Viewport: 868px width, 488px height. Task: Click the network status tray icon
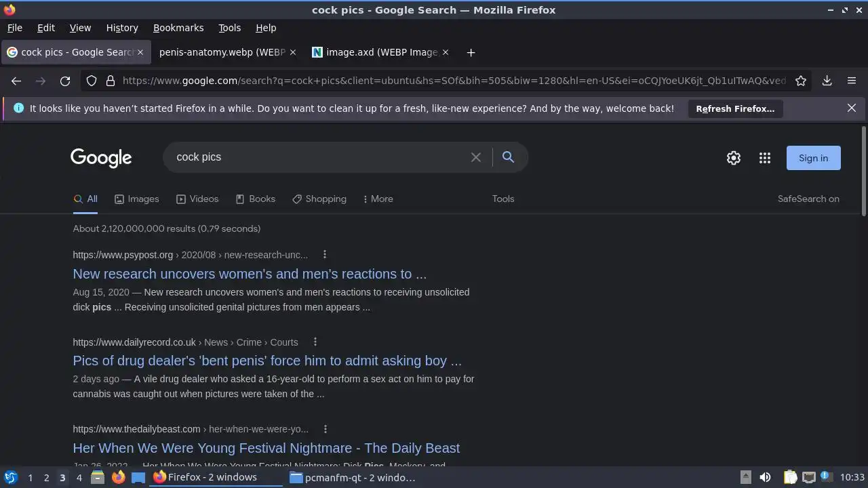coord(808,477)
